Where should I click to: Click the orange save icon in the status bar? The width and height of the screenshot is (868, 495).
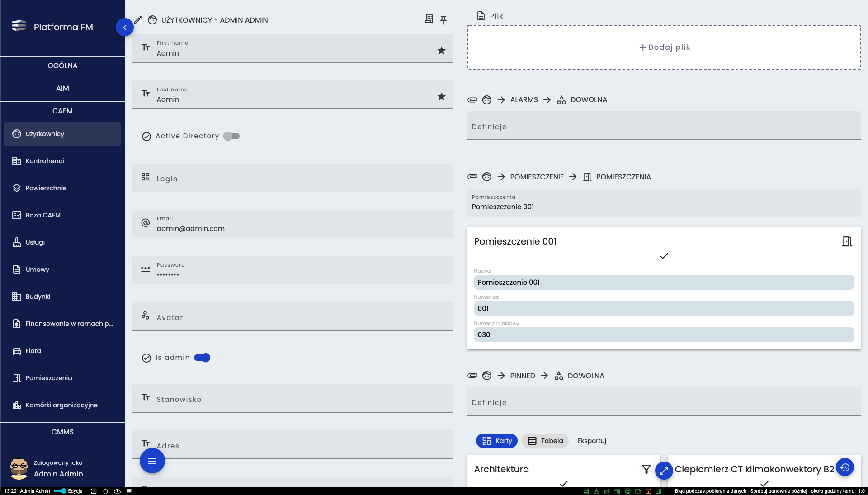click(x=648, y=491)
